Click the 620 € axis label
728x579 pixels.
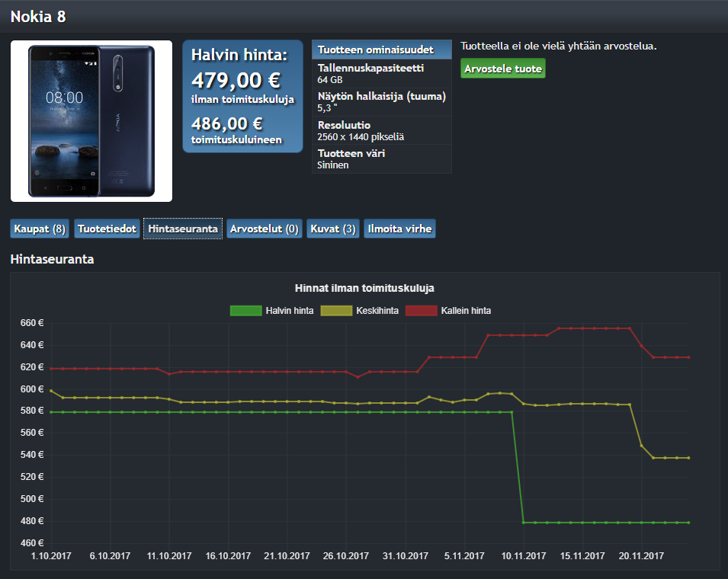pos(32,367)
